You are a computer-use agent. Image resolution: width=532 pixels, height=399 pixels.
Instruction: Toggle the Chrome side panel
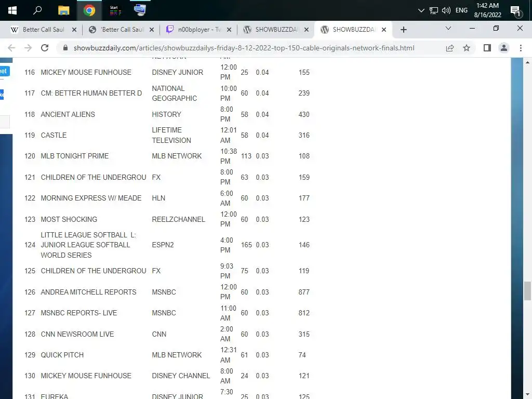pos(487,48)
